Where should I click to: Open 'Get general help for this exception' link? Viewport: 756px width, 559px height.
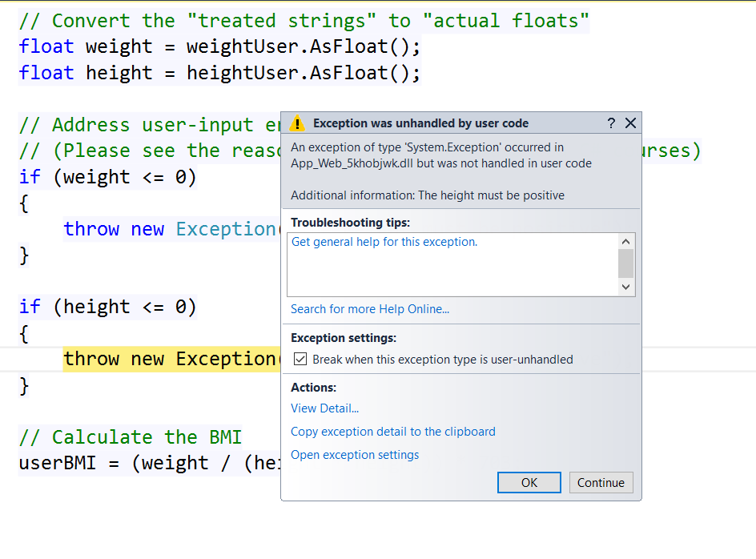pyautogui.click(x=384, y=242)
